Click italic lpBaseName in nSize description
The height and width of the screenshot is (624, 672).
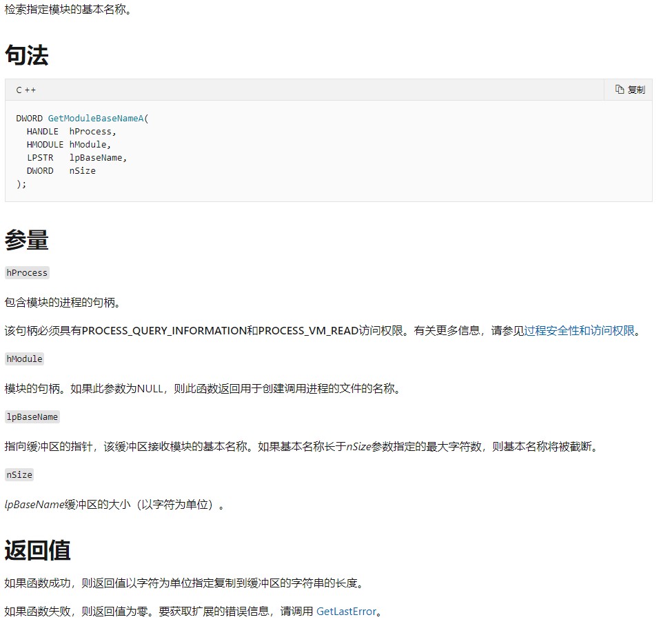tap(34, 504)
